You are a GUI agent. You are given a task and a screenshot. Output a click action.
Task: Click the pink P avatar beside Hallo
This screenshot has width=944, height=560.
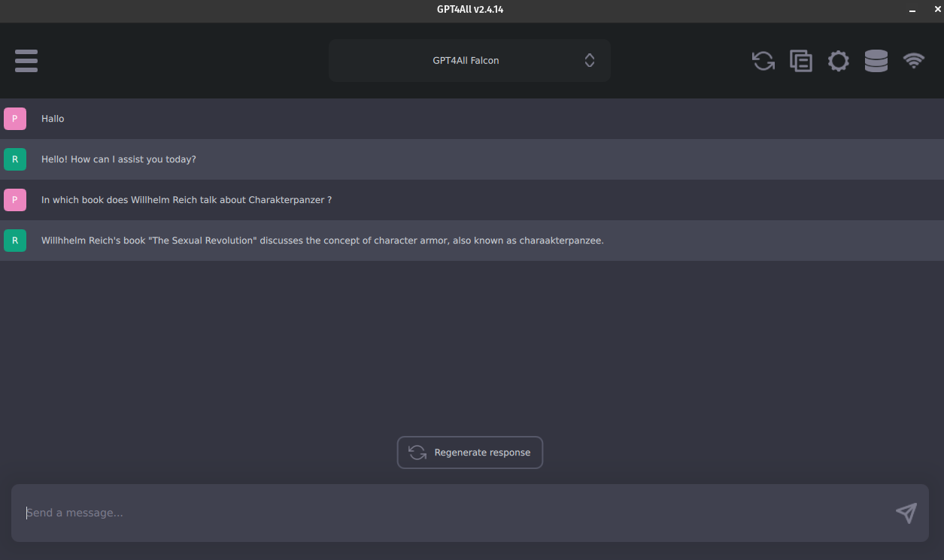point(15,119)
